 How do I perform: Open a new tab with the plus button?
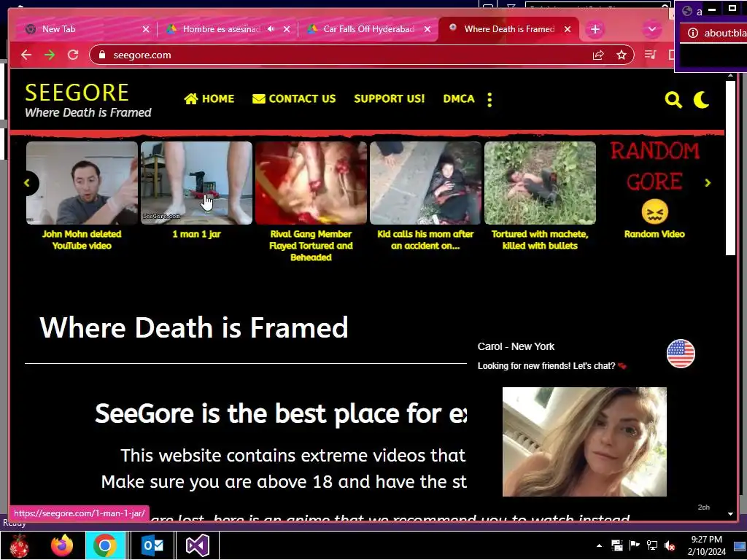click(595, 29)
